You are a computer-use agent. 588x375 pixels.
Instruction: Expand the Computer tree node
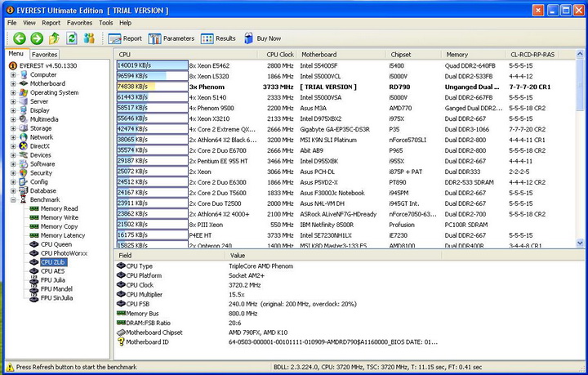pos(13,74)
